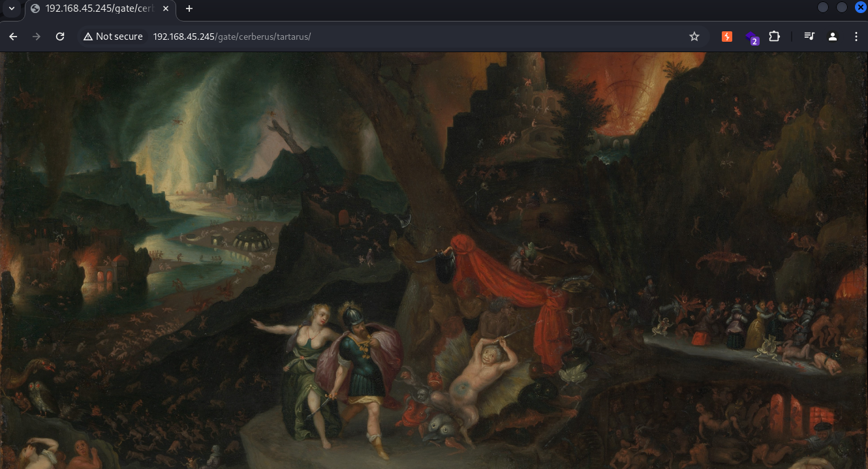Image resolution: width=868 pixels, height=469 pixels.
Task: Maximize the browser window
Action: (842, 7)
